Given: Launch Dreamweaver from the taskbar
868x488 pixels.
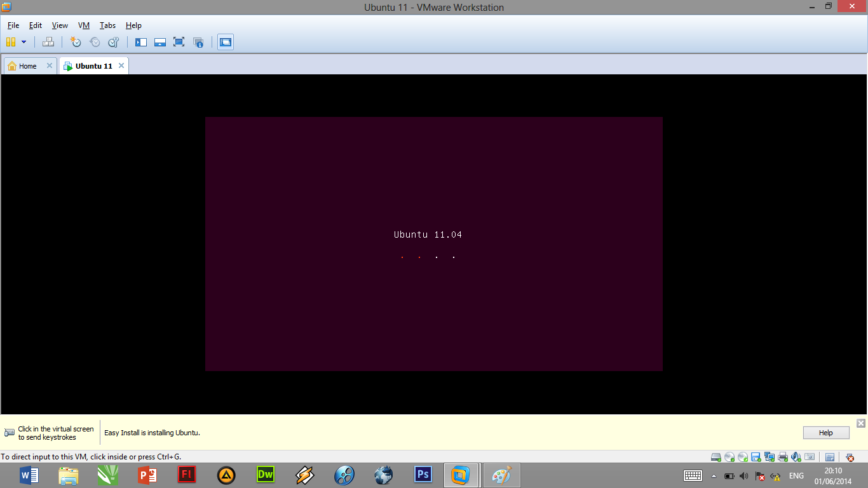Looking at the screenshot, I should pos(266,475).
